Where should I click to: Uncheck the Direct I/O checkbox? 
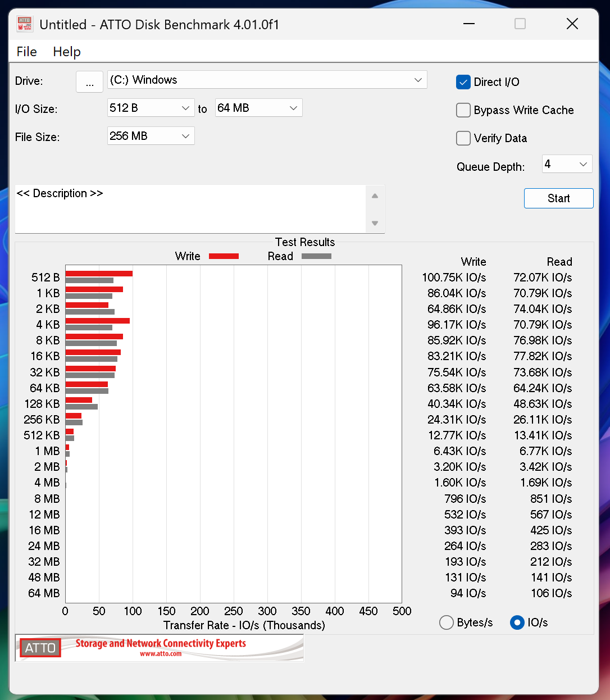click(463, 82)
